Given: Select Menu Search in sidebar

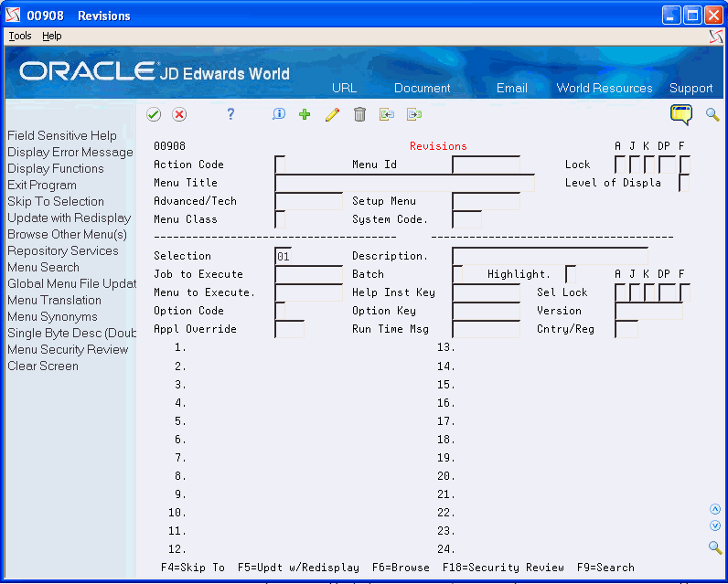Looking at the screenshot, I should 43,267.
